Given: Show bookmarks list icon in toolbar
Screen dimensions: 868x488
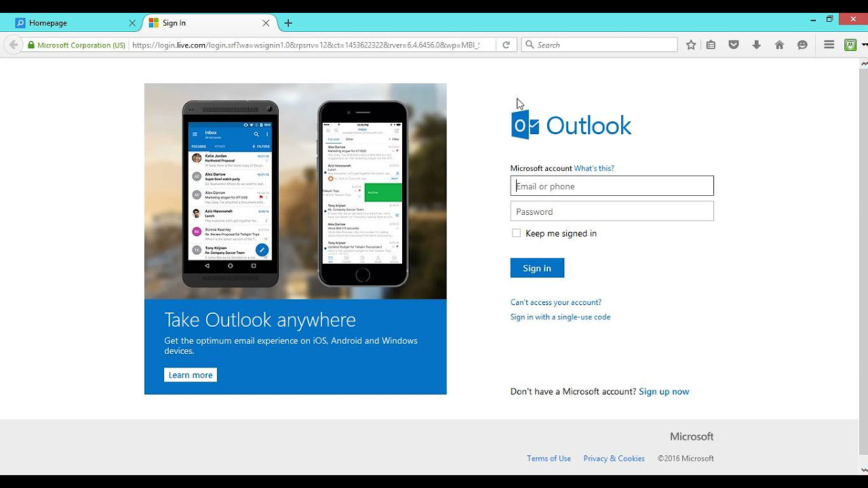Looking at the screenshot, I should point(711,45).
